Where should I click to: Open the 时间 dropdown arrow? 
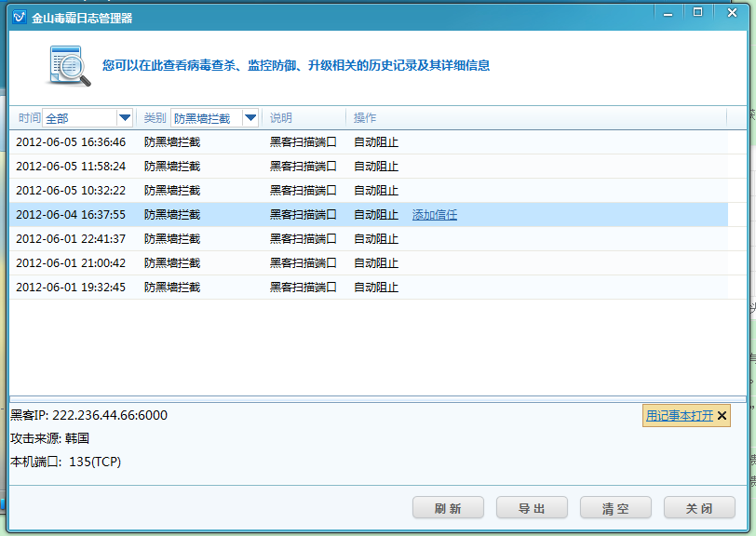pyautogui.click(x=125, y=117)
